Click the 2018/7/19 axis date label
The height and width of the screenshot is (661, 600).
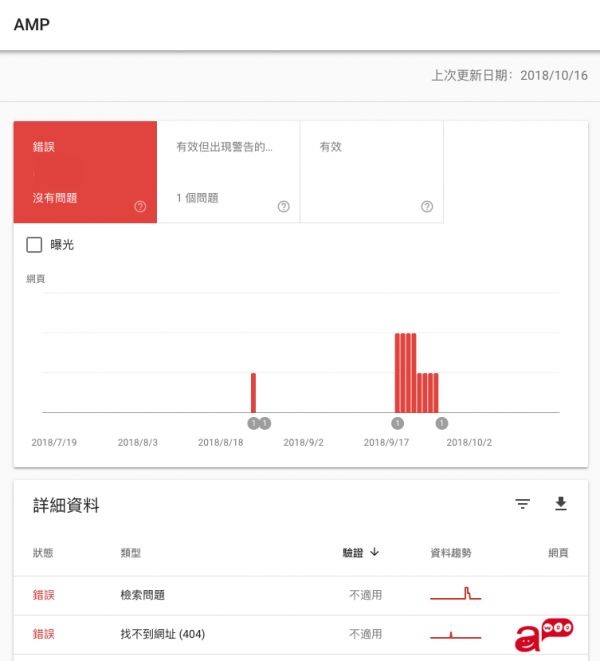pyautogui.click(x=54, y=442)
